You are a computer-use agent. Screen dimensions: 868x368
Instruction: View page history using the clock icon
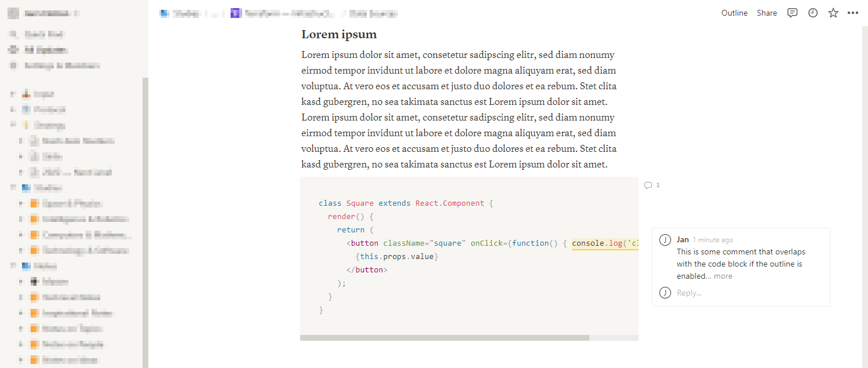coord(812,12)
